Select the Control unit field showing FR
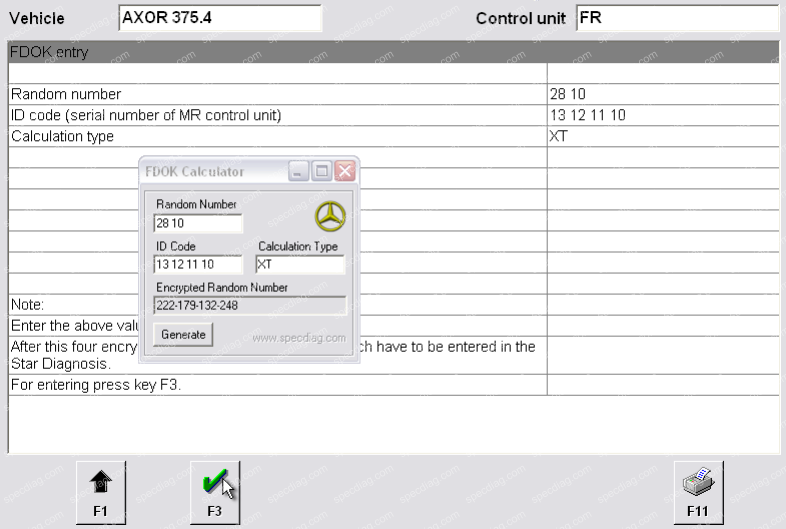Viewport: 786px width, 529px height. pos(676,18)
